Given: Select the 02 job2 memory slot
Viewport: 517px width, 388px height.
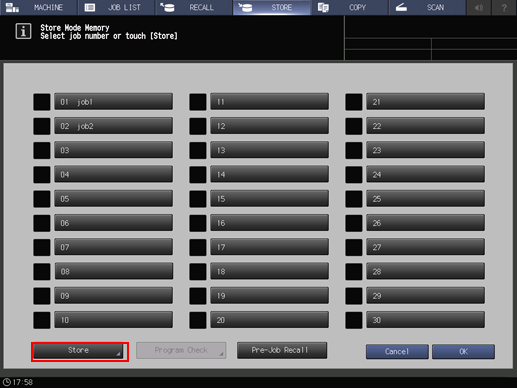Looking at the screenshot, I should click(113, 126).
